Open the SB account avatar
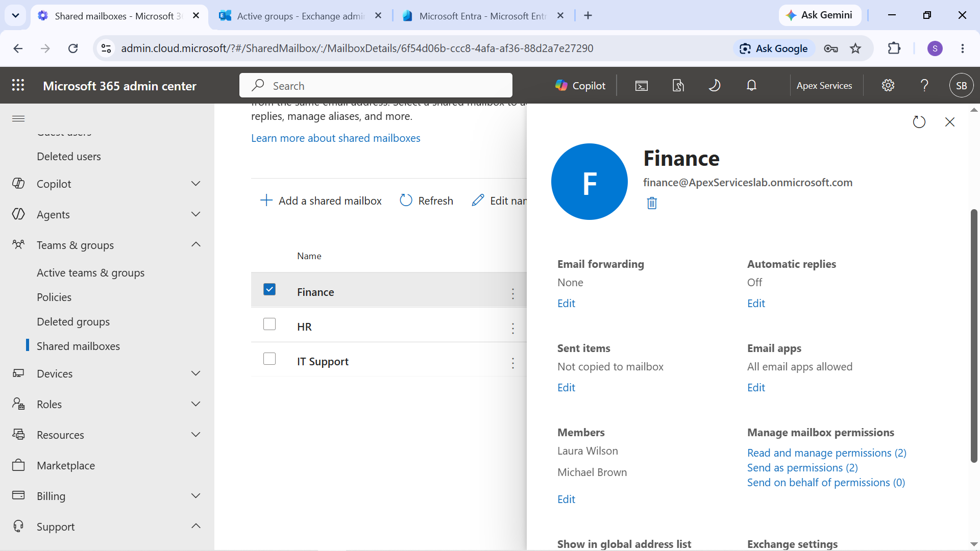980x551 pixels. pyautogui.click(x=961, y=86)
